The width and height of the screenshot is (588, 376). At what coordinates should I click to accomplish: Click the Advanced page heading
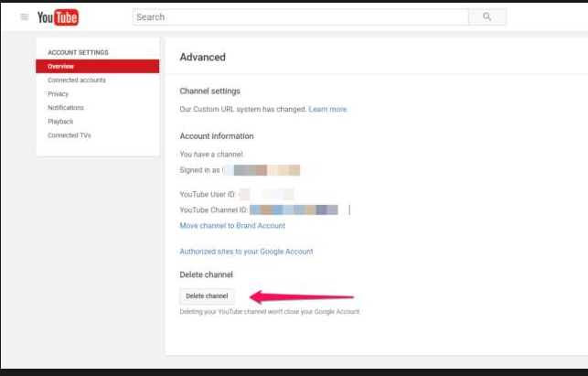click(x=202, y=58)
